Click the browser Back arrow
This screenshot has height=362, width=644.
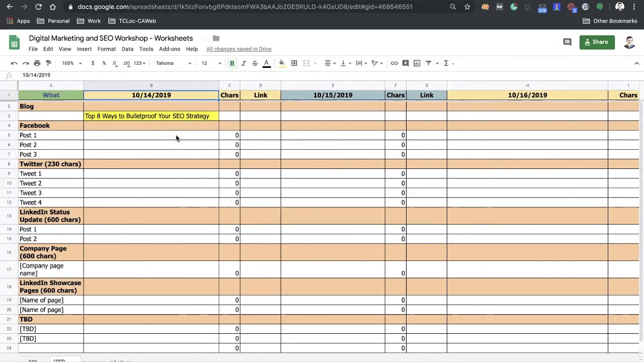pyautogui.click(x=10, y=7)
